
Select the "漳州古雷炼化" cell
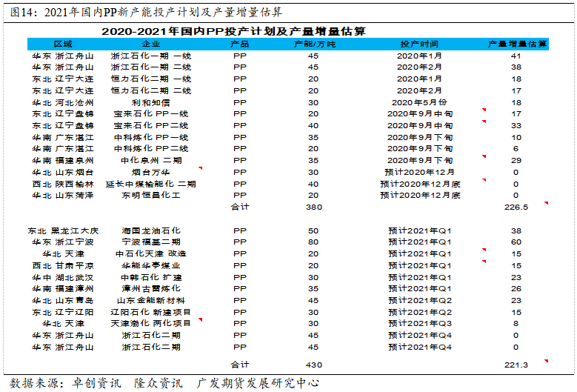pyautogui.click(x=151, y=288)
